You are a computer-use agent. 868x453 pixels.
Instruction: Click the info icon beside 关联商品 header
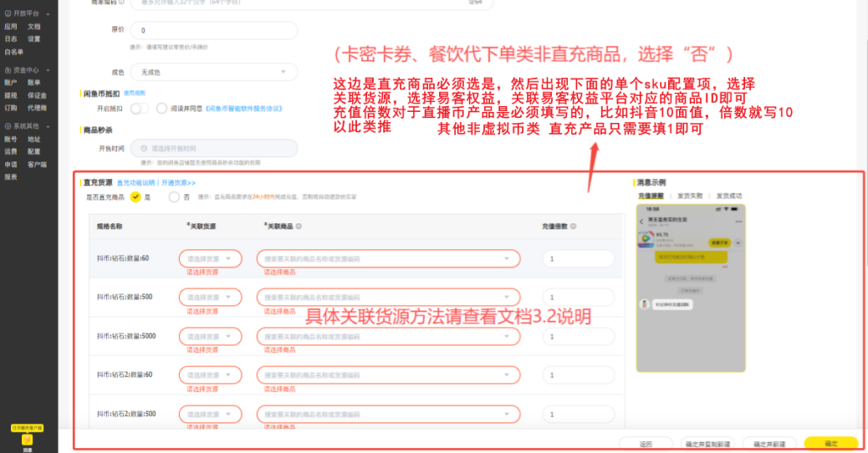pyautogui.click(x=298, y=226)
